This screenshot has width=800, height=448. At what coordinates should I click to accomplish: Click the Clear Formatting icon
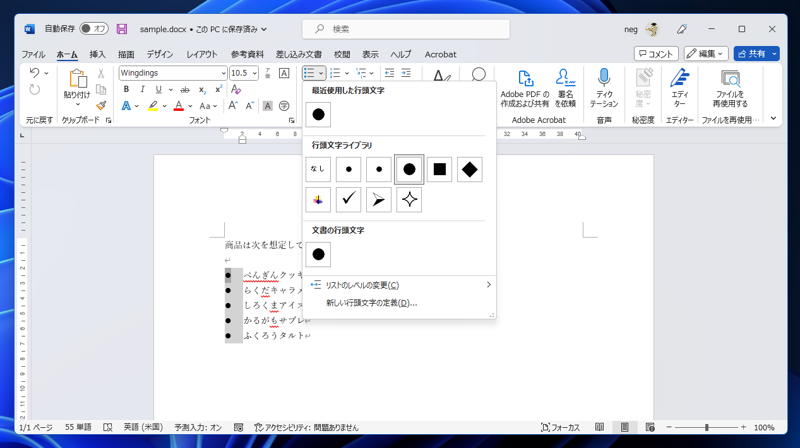[x=236, y=89]
